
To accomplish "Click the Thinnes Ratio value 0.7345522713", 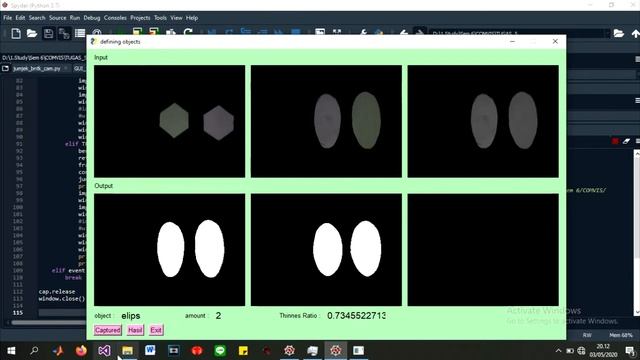I will (356, 316).
